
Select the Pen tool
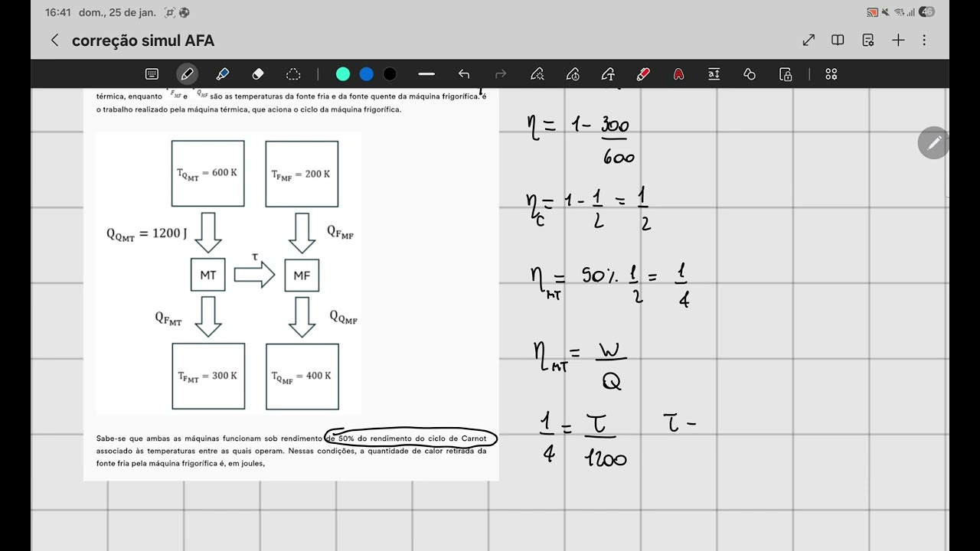[187, 74]
